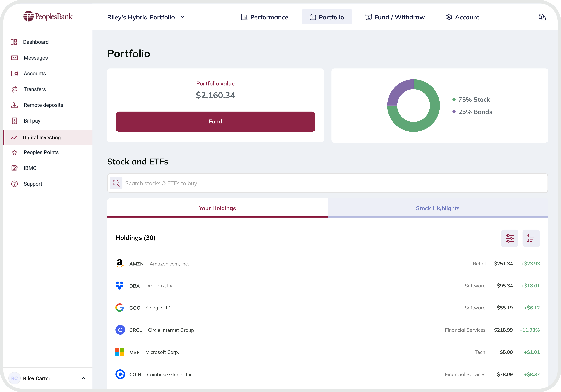Click the PeoplesBank logo
This screenshot has width=561, height=392.
48,16
